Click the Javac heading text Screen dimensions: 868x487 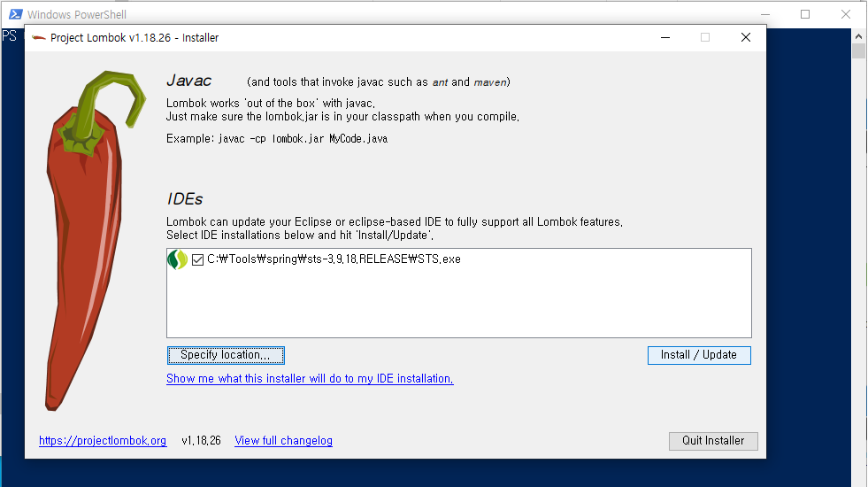[188, 81]
